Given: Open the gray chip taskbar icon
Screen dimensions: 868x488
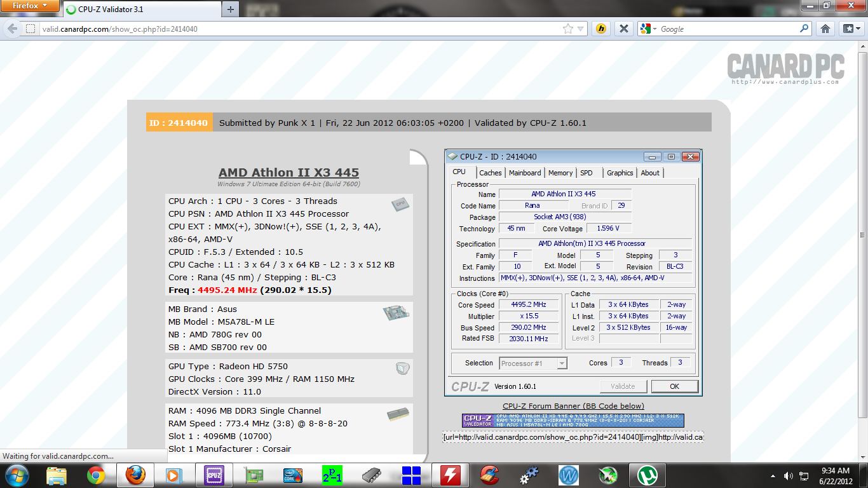Looking at the screenshot, I should tap(371, 475).
